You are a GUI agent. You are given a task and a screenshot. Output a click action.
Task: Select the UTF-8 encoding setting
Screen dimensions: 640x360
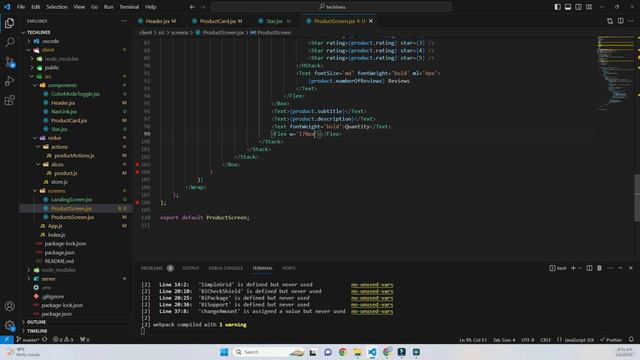pos(528,340)
